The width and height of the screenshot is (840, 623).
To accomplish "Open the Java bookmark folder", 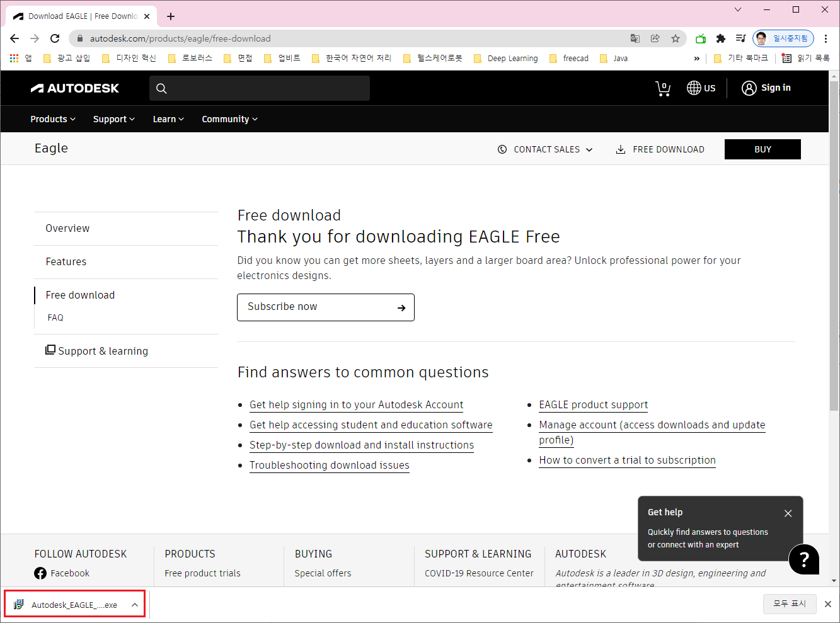I will (613, 58).
